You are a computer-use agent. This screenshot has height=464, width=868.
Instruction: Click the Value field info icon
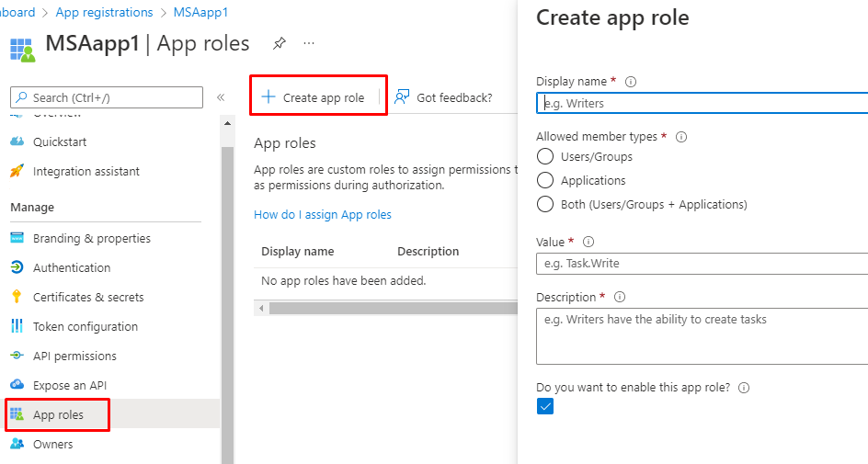(588, 242)
